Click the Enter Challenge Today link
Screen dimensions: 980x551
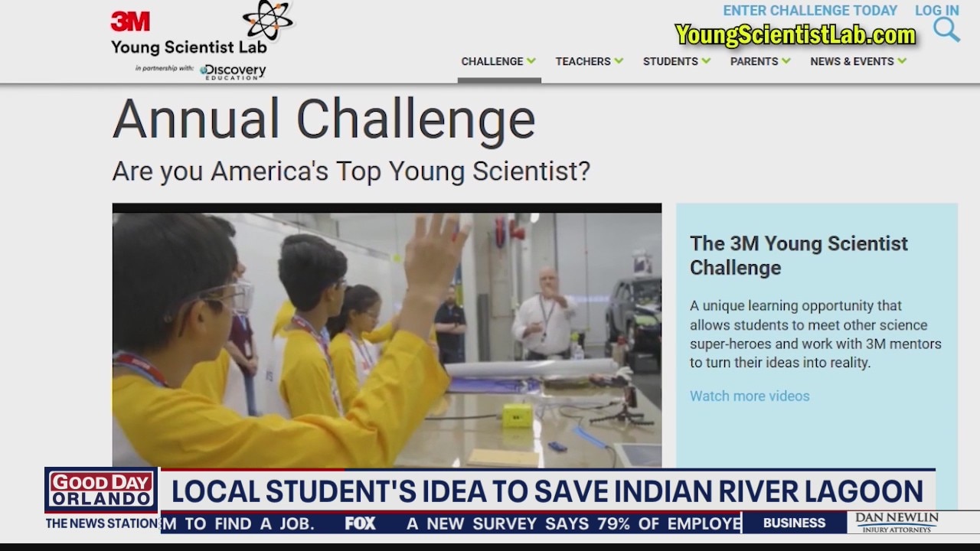click(x=810, y=11)
